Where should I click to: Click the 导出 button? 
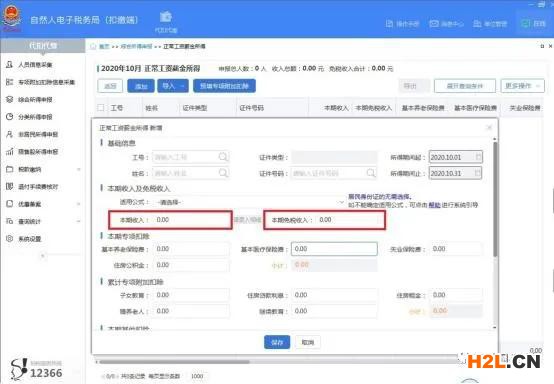click(x=410, y=86)
